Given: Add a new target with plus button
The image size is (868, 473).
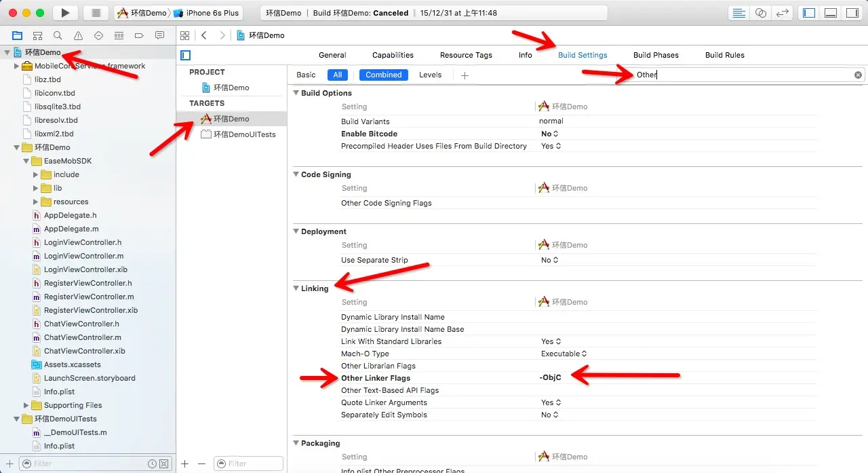Looking at the screenshot, I should (185, 463).
